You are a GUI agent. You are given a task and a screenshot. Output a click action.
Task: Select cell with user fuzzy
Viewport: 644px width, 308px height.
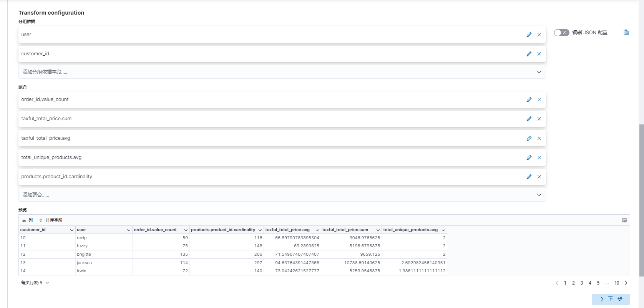click(x=104, y=246)
